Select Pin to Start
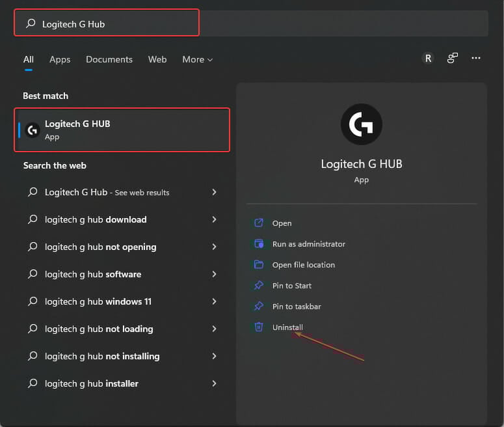504x427 pixels. click(292, 286)
